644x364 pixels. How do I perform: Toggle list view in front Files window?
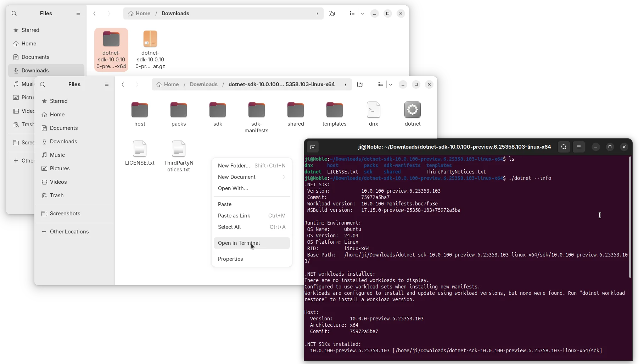[x=380, y=84]
